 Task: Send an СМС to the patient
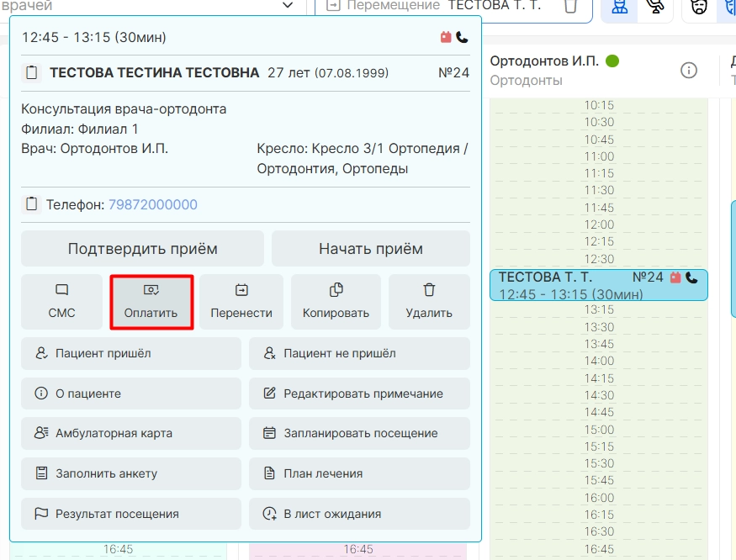[61, 302]
